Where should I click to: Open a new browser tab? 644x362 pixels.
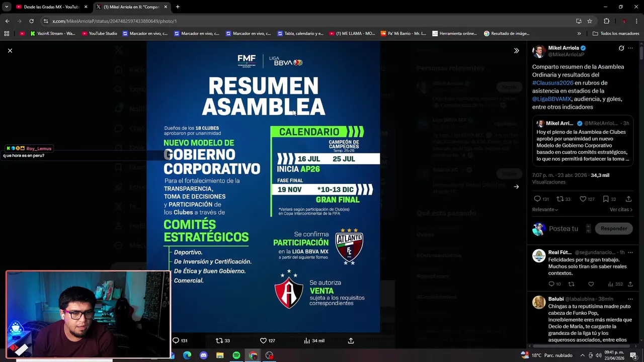(178, 7)
